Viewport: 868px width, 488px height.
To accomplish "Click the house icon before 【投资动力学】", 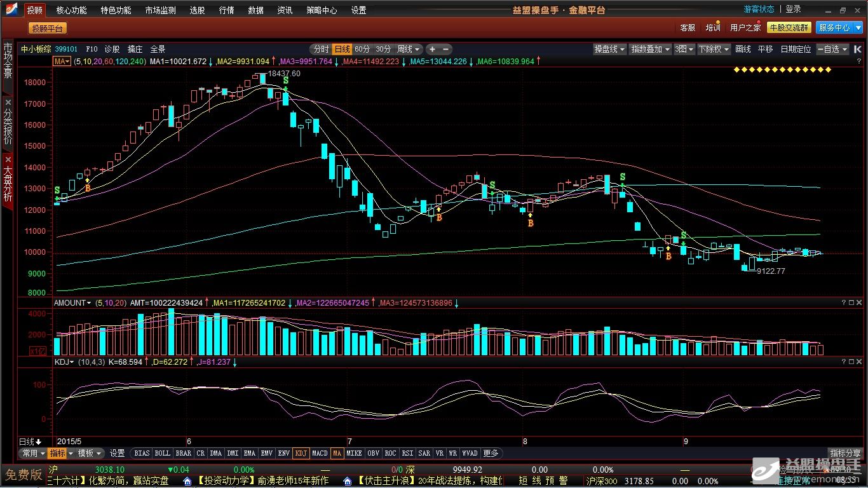I will [187, 482].
